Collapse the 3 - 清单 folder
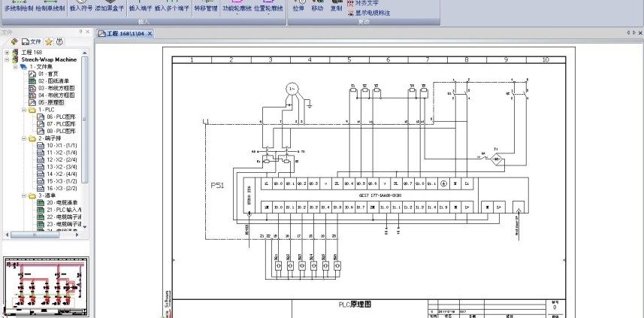This screenshot has height=318, width=644. click(x=24, y=196)
